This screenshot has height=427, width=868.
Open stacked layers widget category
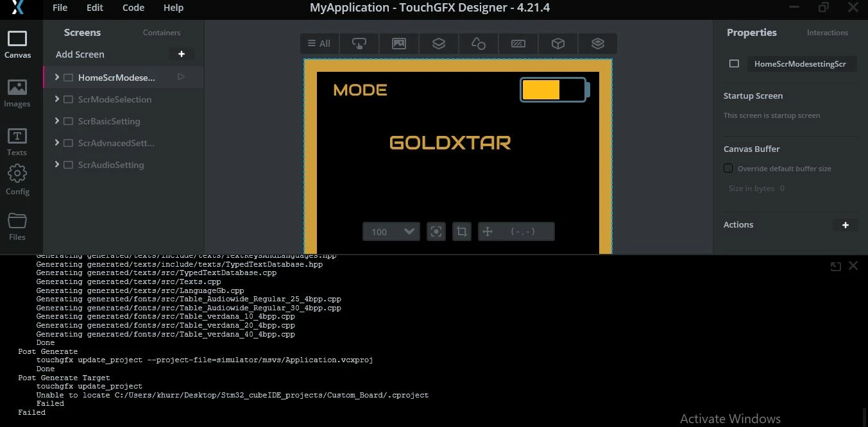[598, 44]
